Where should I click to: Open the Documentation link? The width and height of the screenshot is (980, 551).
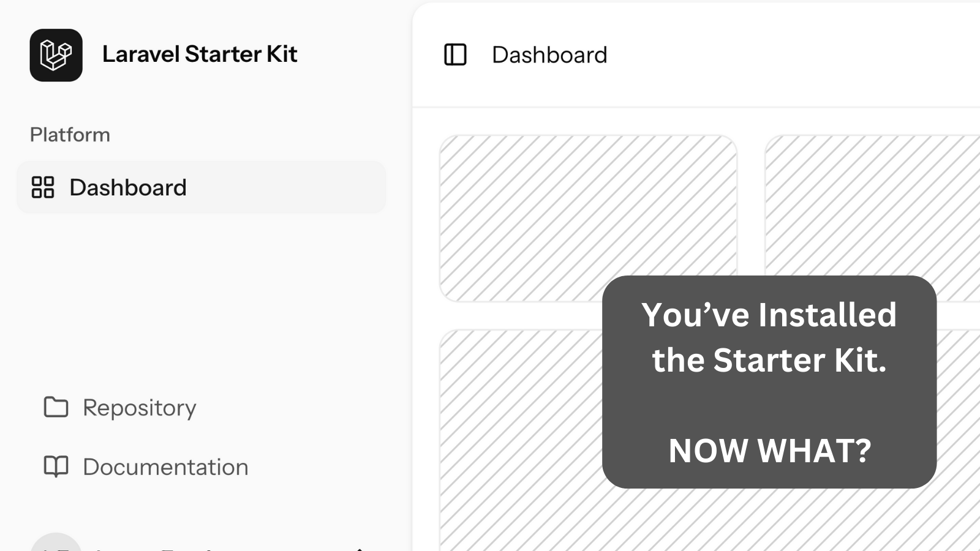tap(165, 467)
